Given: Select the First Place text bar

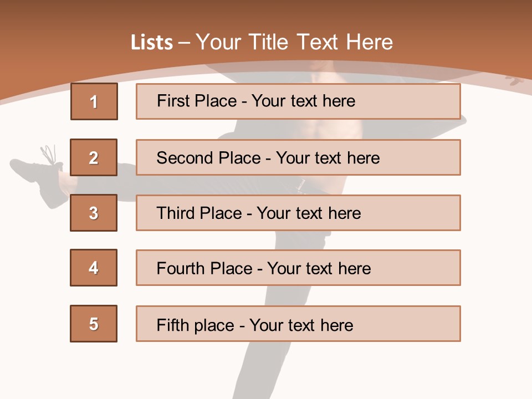Looking at the screenshot, I should click(x=298, y=101).
